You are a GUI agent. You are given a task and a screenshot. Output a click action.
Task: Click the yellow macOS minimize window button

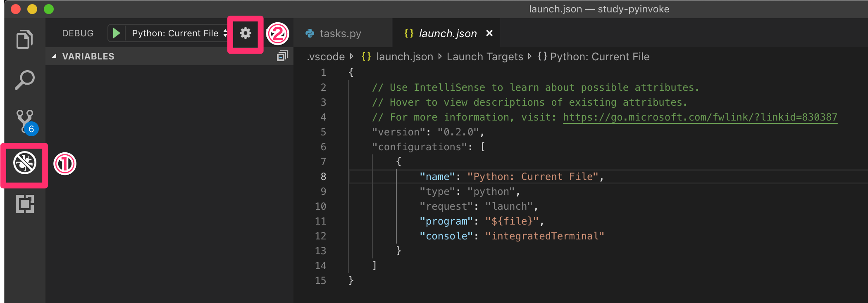[32, 9]
